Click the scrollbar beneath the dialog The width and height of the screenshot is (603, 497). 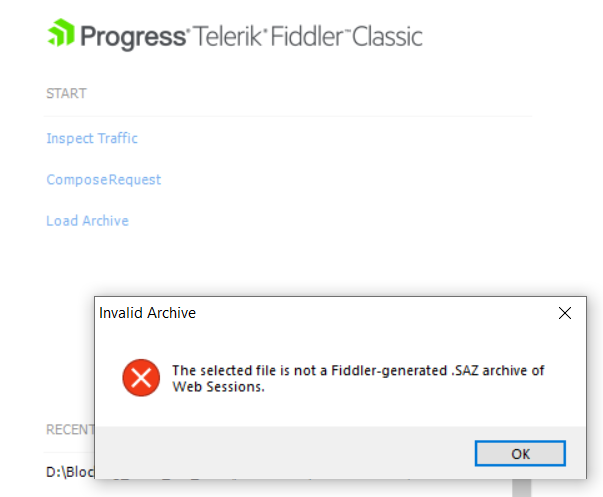521,487
